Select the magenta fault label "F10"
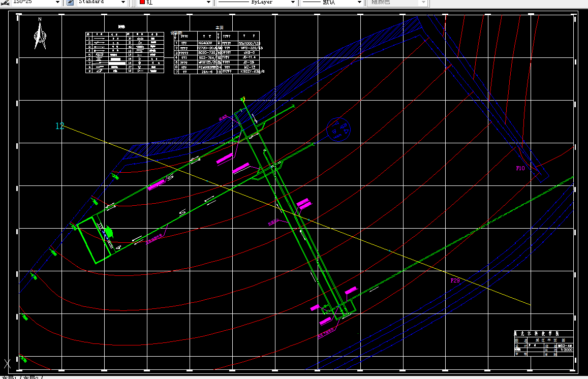The width and height of the screenshot is (588, 379). [520, 168]
